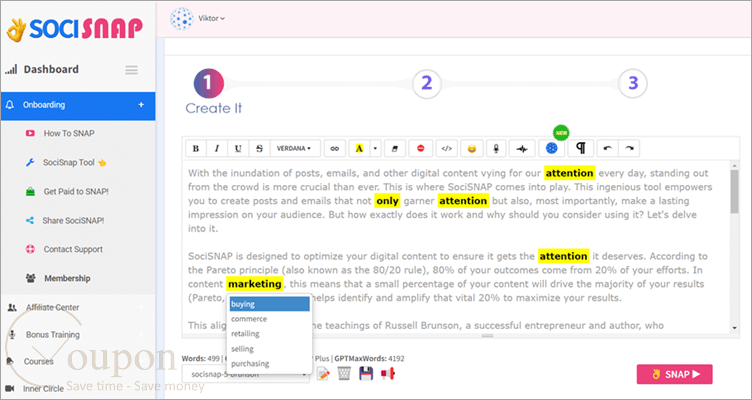Open SociSnap Tool link
Screen dimensions: 752x400
click(74, 163)
